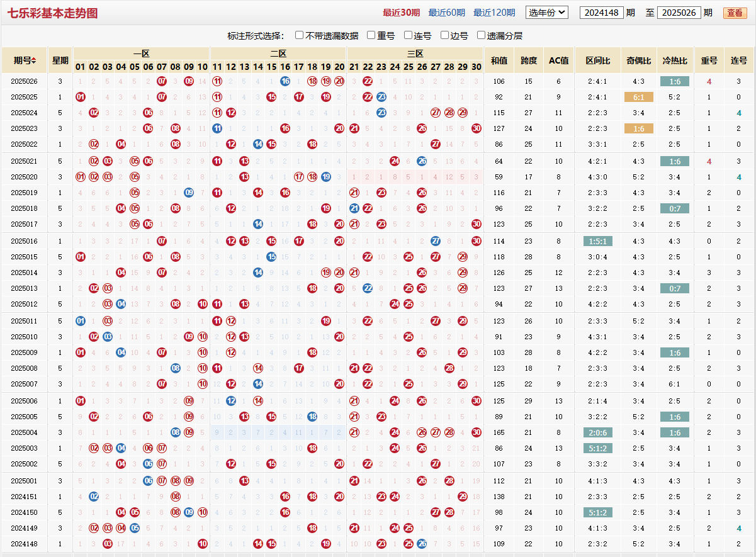Enable the 不带遗漏数据 checkbox
756x557 pixels.
coord(300,35)
